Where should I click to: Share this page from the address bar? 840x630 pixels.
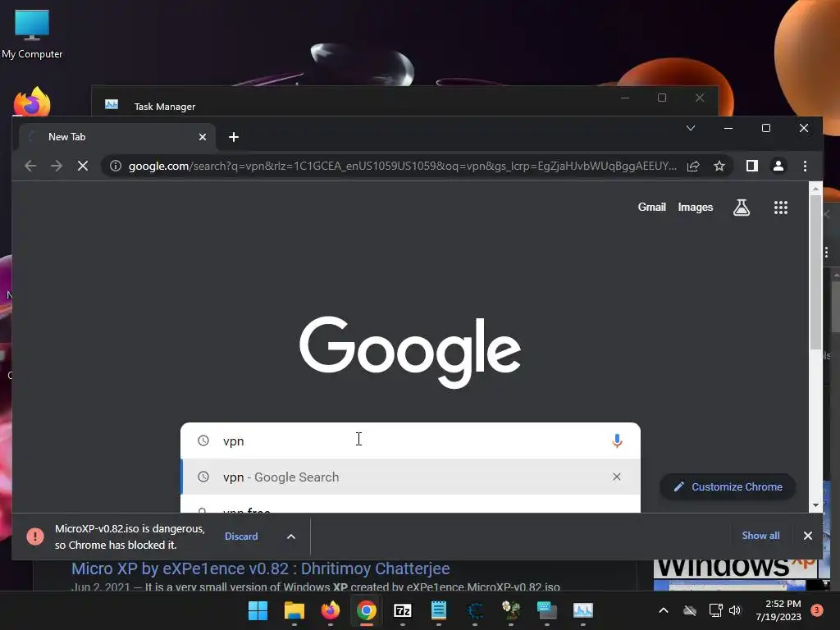coord(692,166)
